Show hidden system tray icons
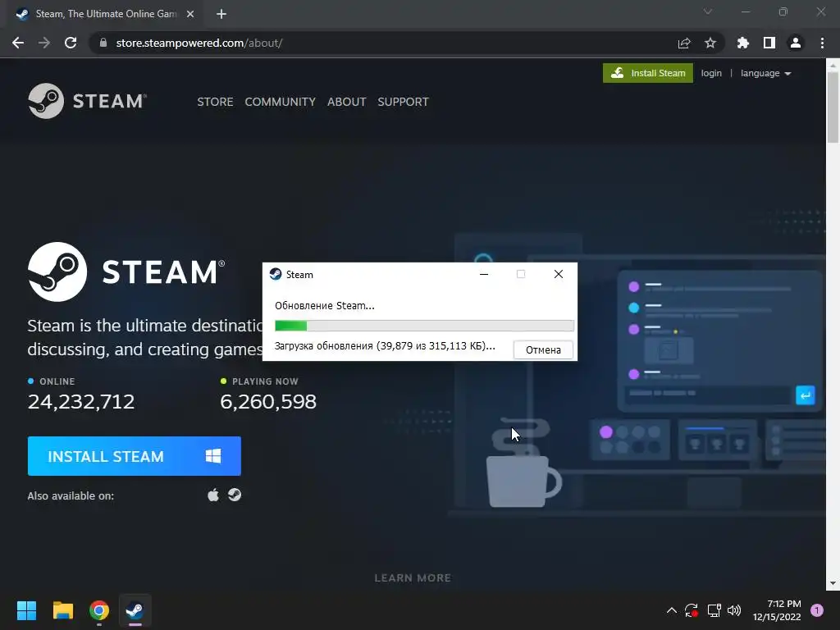This screenshot has width=840, height=630. pyautogui.click(x=671, y=610)
